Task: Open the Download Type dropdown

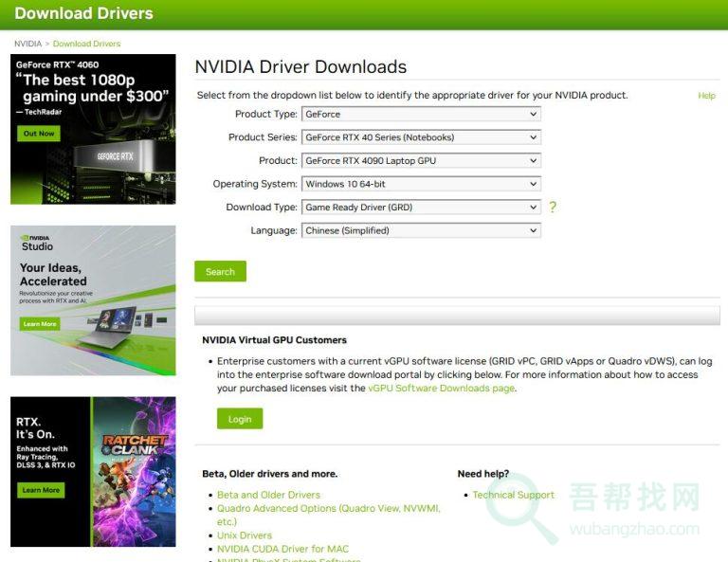Action: (x=421, y=208)
